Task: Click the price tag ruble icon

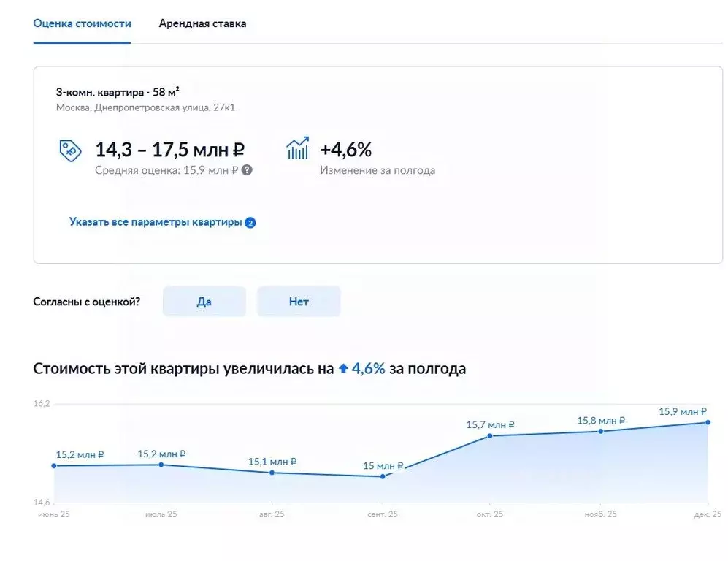Action: pyautogui.click(x=72, y=149)
